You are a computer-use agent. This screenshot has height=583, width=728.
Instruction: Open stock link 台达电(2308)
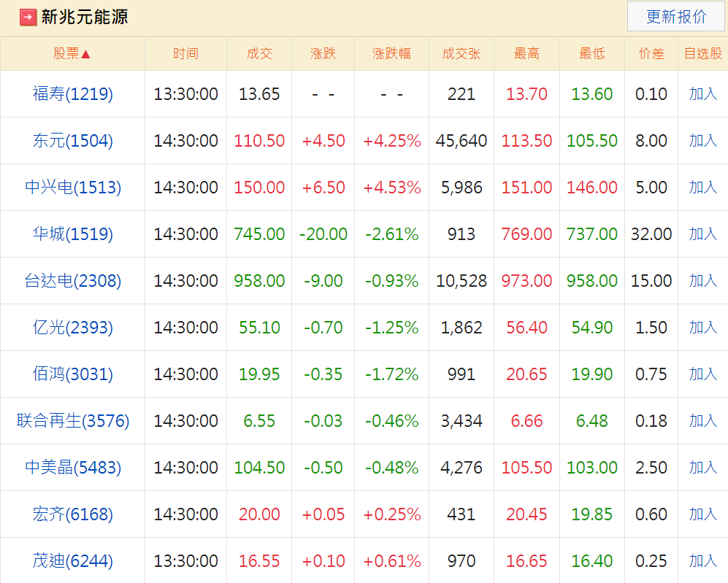(73, 281)
